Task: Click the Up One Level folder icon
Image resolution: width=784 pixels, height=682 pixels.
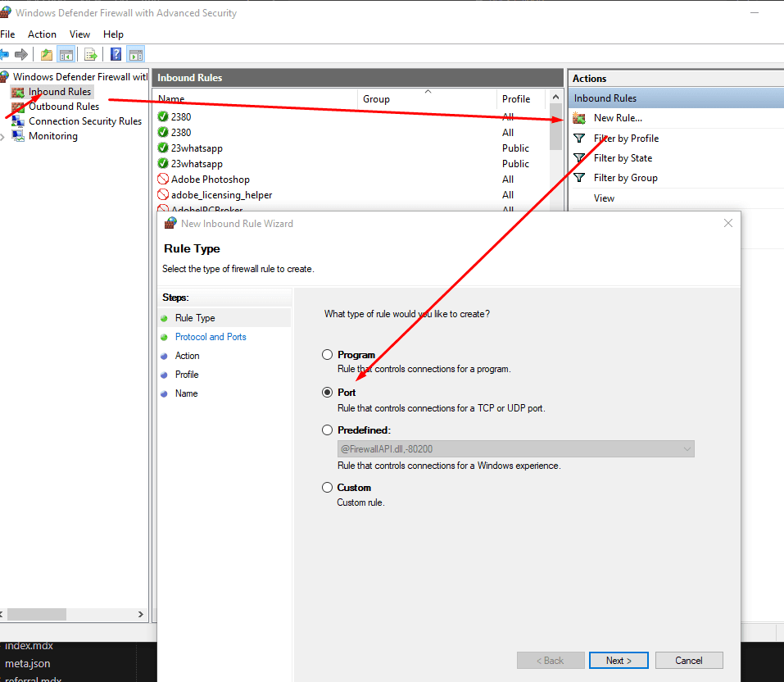Action: (x=47, y=55)
